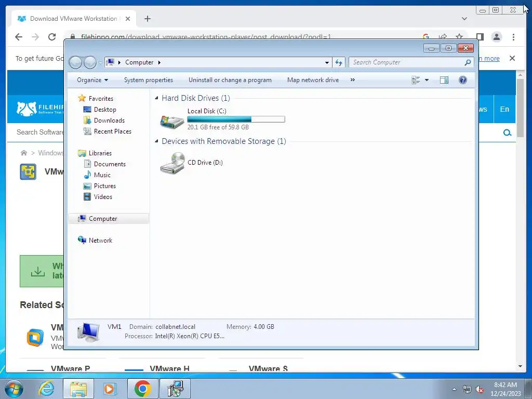Screen dimensions: 532x399
Task: Select Computer in navigation pane
Action: tap(109, 219)
